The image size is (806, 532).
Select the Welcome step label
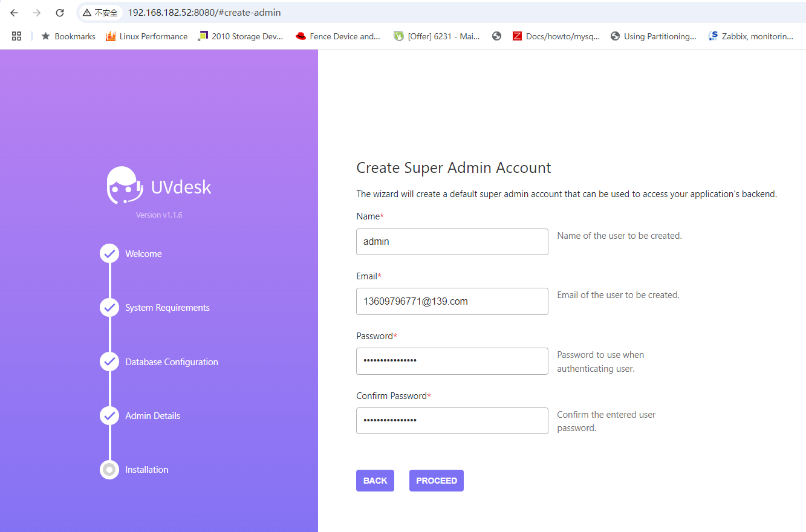pyautogui.click(x=143, y=254)
